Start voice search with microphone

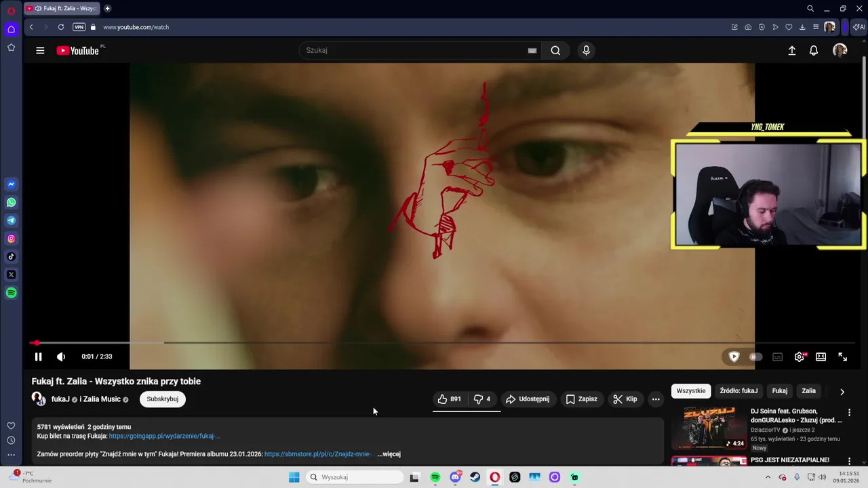(587, 50)
